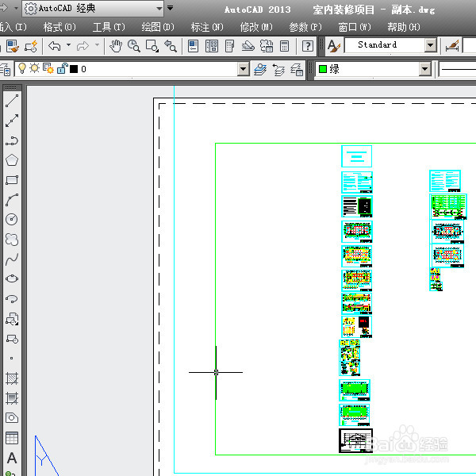This screenshot has width=476, height=476.
Task: Toggle layer 0 lock padlock
Action: click(62, 68)
